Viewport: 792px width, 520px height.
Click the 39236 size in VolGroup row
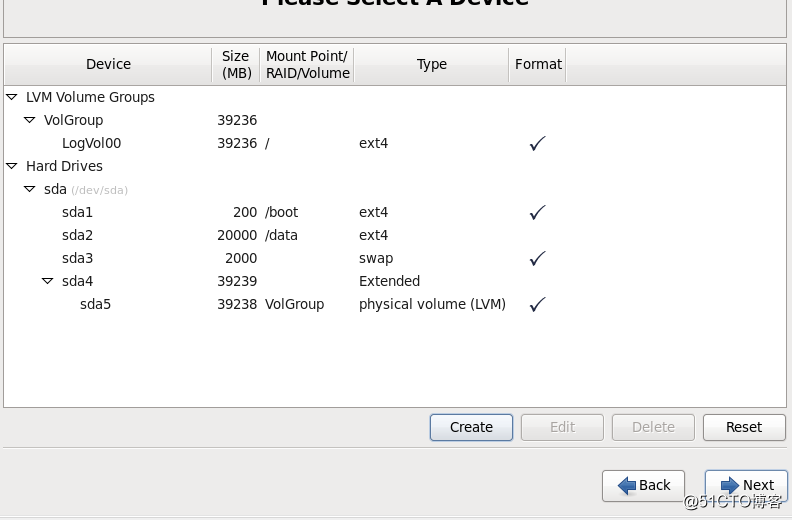pos(237,120)
